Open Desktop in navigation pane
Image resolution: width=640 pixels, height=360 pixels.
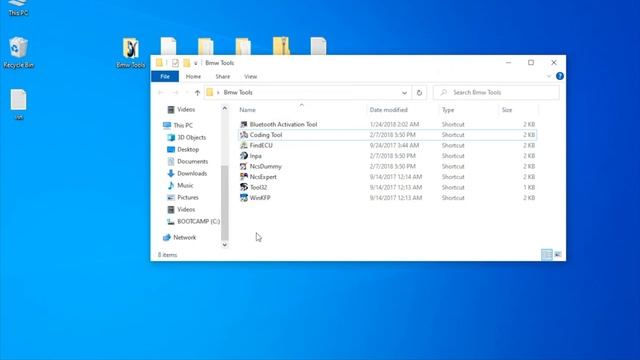pyautogui.click(x=183, y=149)
